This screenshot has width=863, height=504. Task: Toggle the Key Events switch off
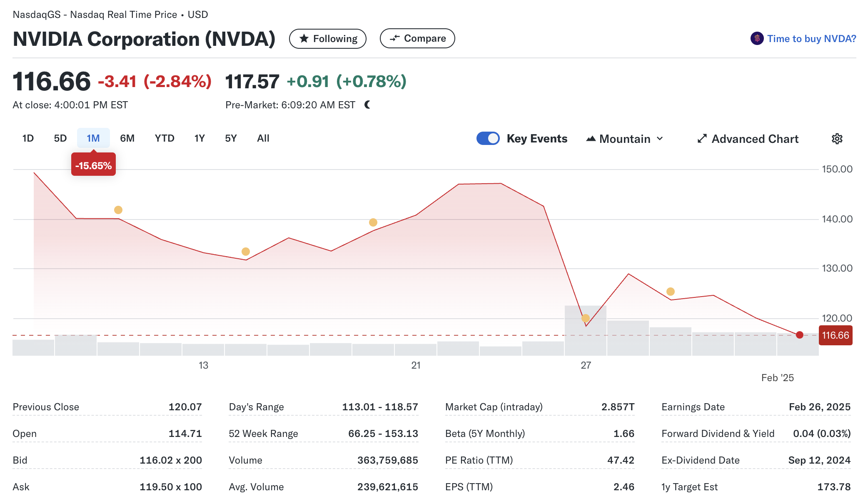click(x=488, y=138)
